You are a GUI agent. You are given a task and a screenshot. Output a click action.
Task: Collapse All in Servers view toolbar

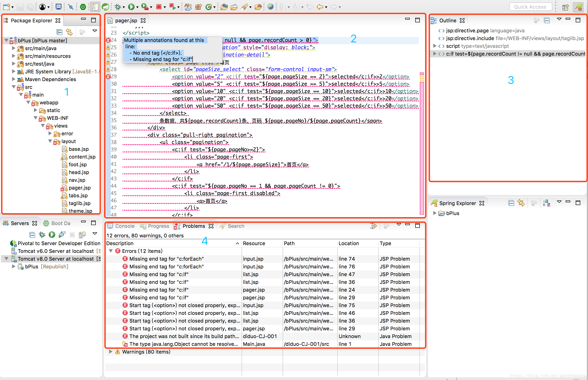tap(32, 234)
